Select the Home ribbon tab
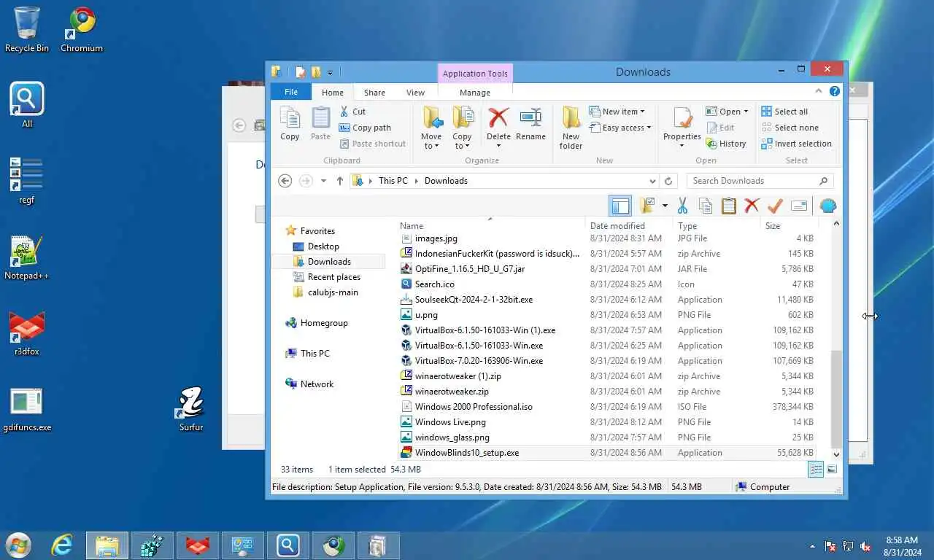Image resolution: width=934 pixels, height=560 pixels. pos(333,93)
